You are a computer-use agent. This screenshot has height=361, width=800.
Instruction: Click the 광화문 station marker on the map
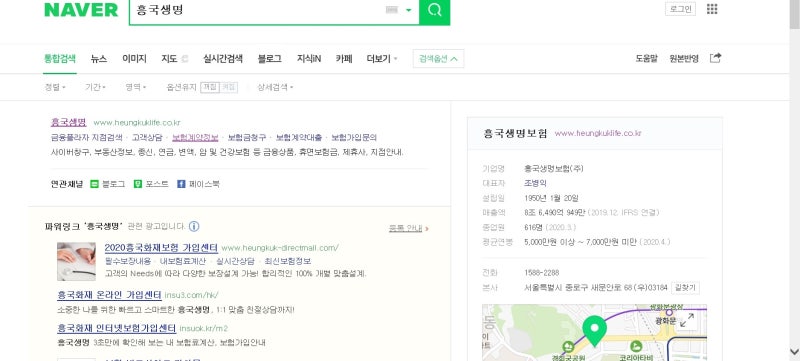(669, 313)
